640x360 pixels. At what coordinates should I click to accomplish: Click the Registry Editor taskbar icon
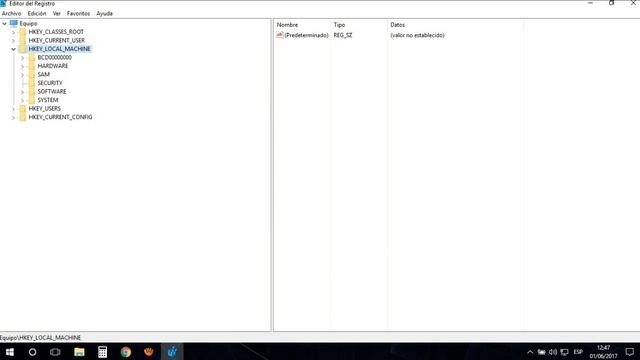pos(172,352)
